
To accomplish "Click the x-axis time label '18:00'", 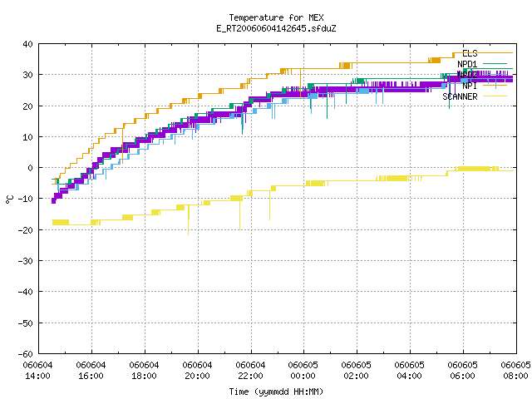I will pos(144,376).
